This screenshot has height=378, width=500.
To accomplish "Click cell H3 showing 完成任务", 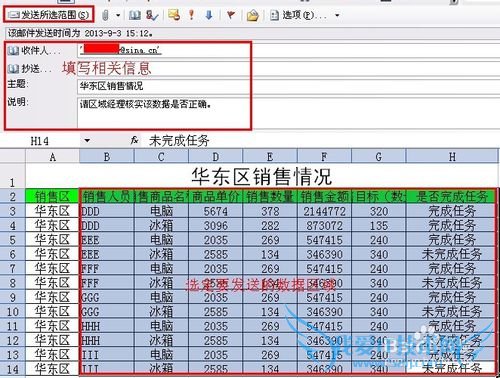I will (452, 211).
